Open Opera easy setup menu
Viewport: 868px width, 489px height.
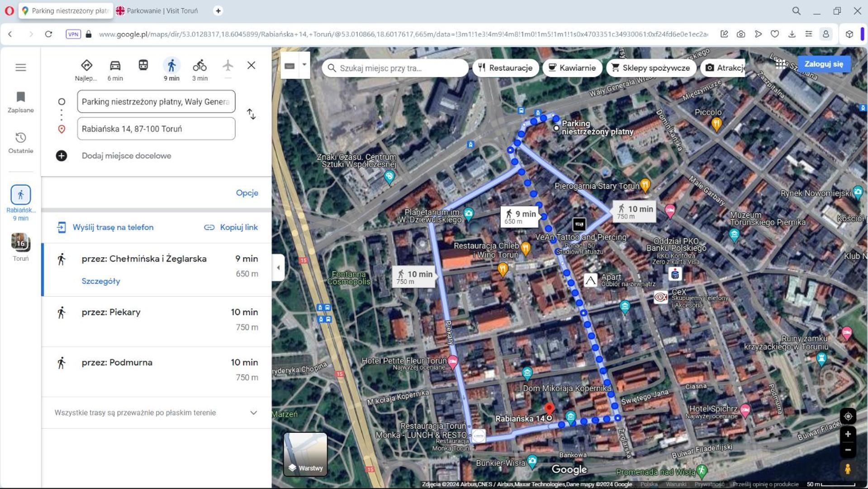[809, 34]
